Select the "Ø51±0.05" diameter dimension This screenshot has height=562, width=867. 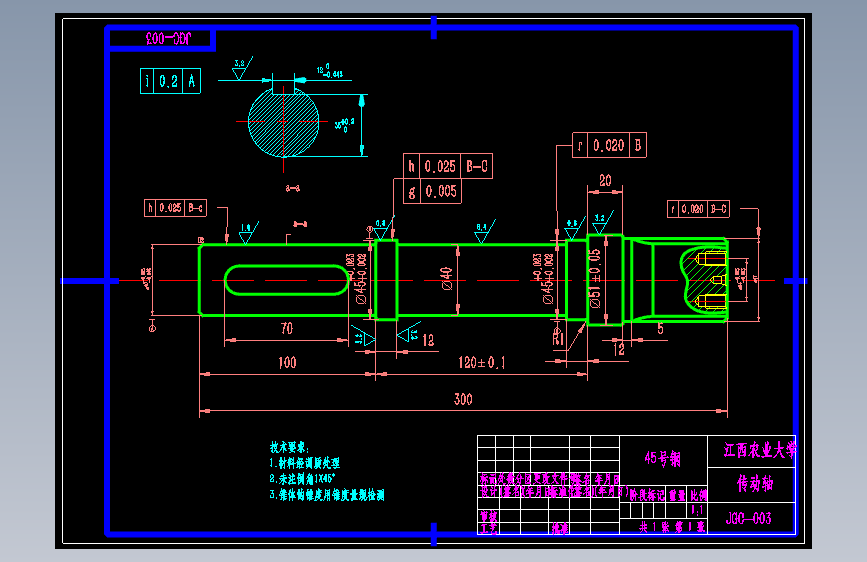[594, 279]
